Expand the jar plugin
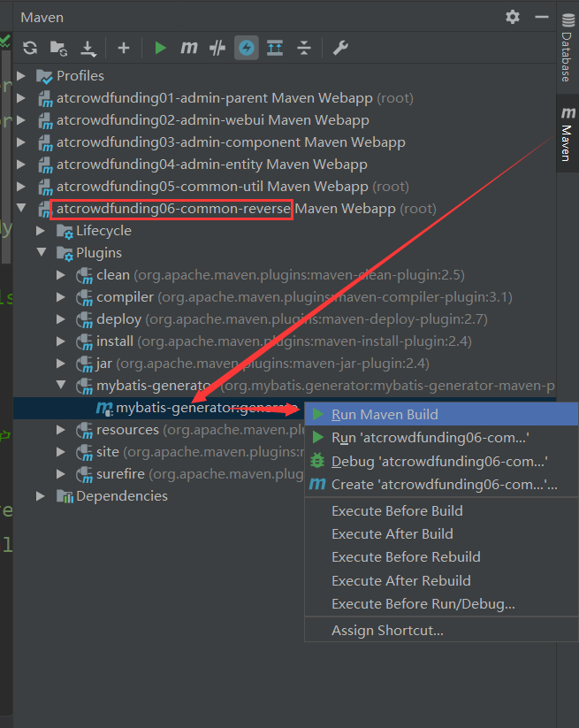 tap(61, 364)
